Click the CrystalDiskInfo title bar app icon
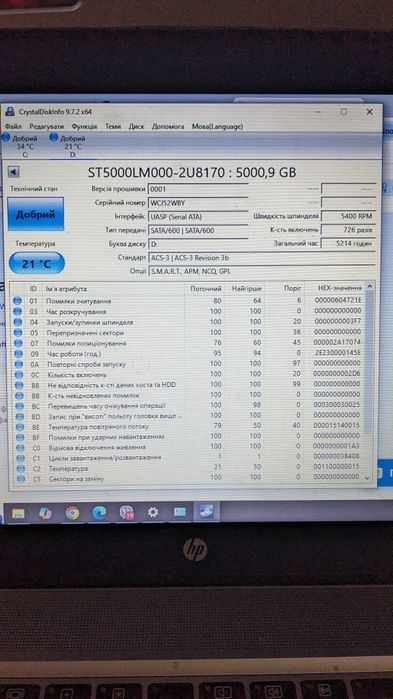The height and width of the screenshot is (699, 393). click(10, 112)
